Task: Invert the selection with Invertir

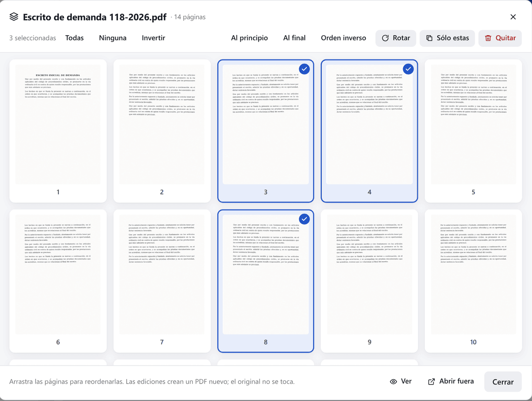Action: click(x=153, y=38)
